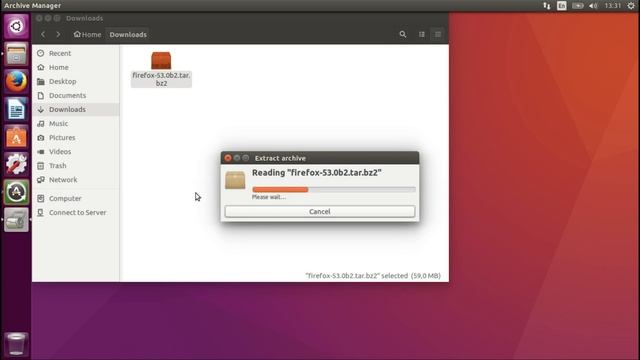Open Ubuntu Software from the launcher
This screenshot has height=360, width=640.
click(x=16, y=137)
